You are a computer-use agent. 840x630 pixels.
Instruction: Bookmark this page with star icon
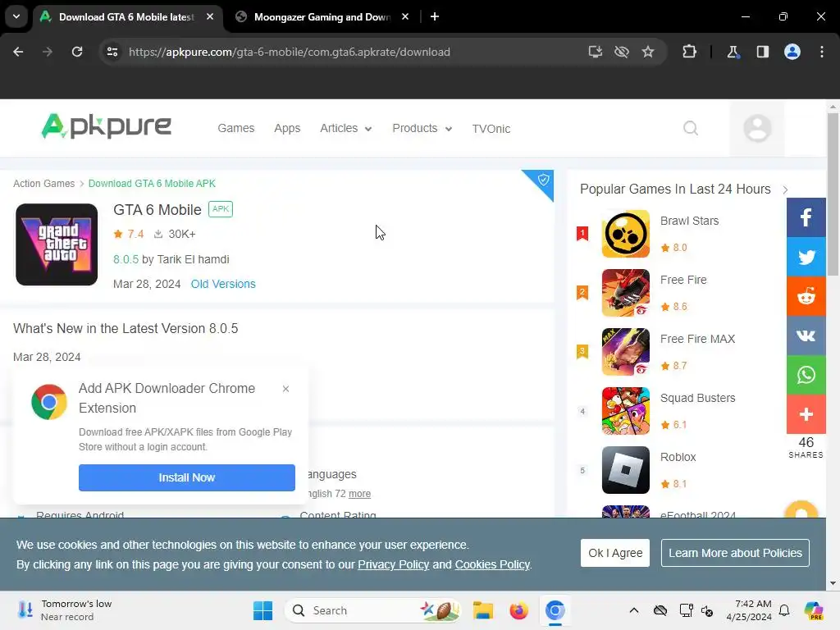[648, 52]
